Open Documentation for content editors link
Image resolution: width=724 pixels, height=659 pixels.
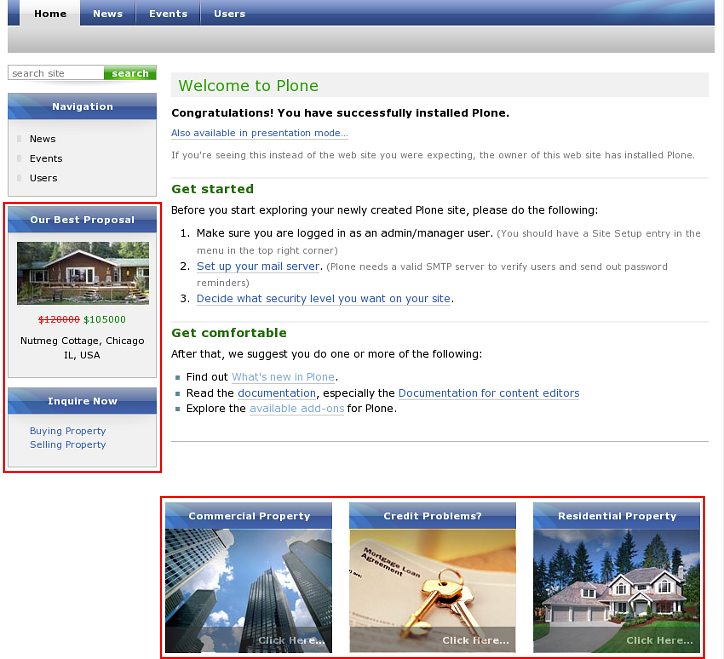(489, 393)
